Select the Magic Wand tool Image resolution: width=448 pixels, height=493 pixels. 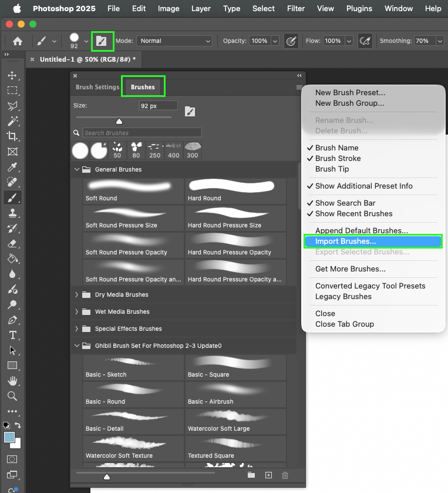tap(12, 121)
